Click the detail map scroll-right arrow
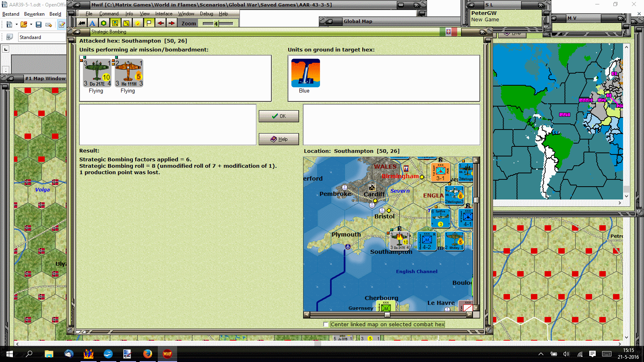 tap(469, 315)
